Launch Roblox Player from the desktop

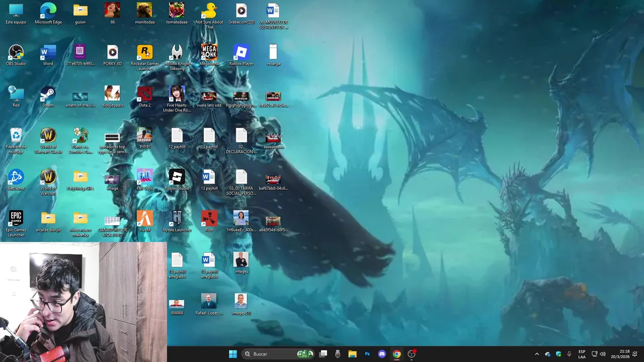tap(241, 55)
